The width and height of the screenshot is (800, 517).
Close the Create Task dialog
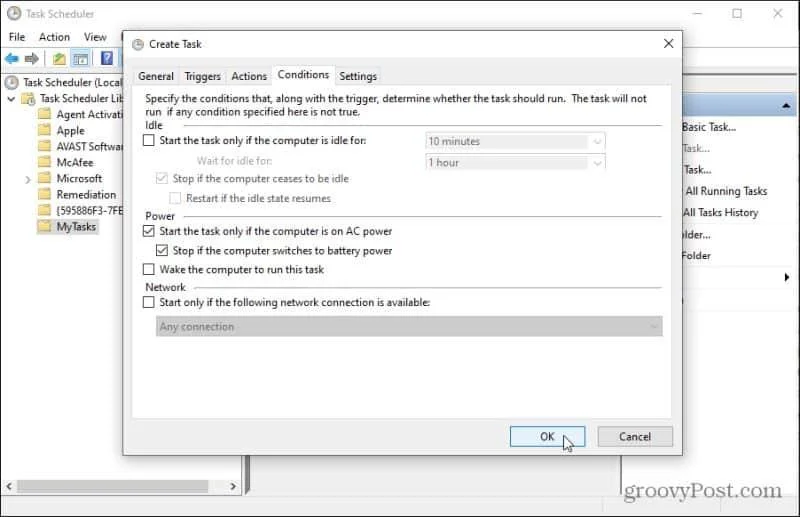pyautogui.click(x=668, y=44)
